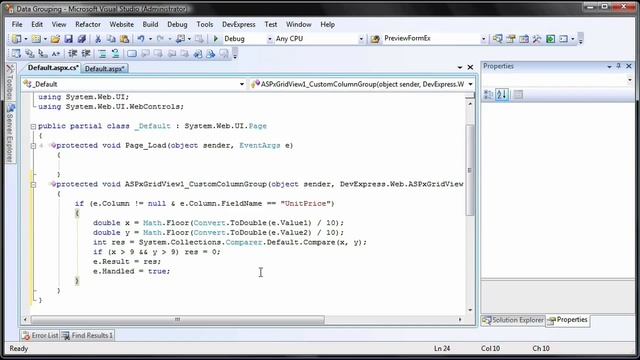Open the Error List panel tab
The height and width of the screenshot is (360, 640).
coord(40,336)
